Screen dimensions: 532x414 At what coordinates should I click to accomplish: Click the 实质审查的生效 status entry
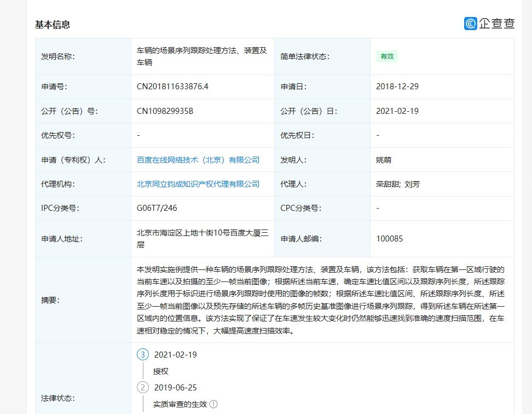pyautogui.click(x=180, y=404)
